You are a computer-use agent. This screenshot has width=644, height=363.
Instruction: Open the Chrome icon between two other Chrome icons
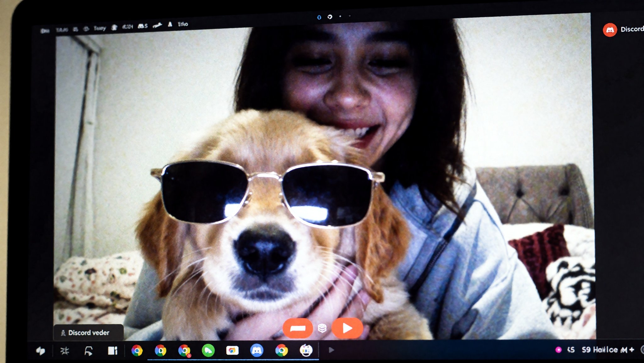click(x=160, y=350)
